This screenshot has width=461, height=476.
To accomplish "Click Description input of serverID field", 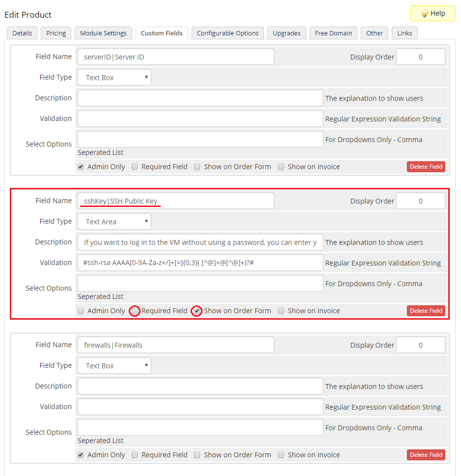I will click(201, 98).
